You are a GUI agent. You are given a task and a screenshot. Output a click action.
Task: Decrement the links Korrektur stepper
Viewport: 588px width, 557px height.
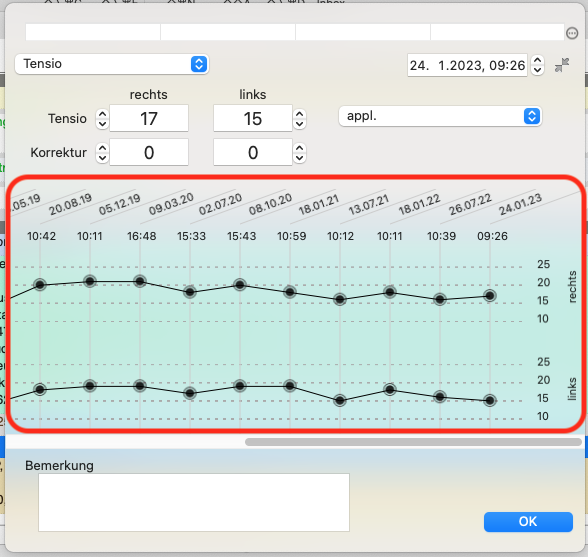coord(299,158)
